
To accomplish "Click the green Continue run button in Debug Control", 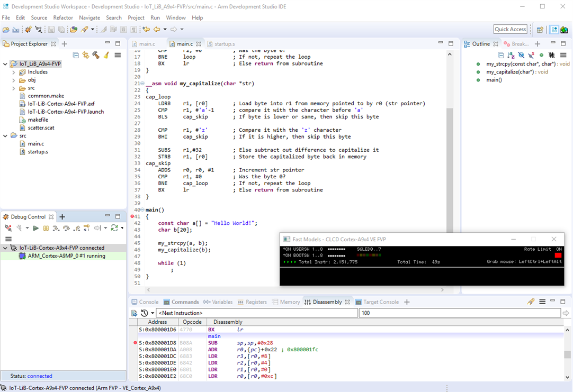I will coord(35,228).
